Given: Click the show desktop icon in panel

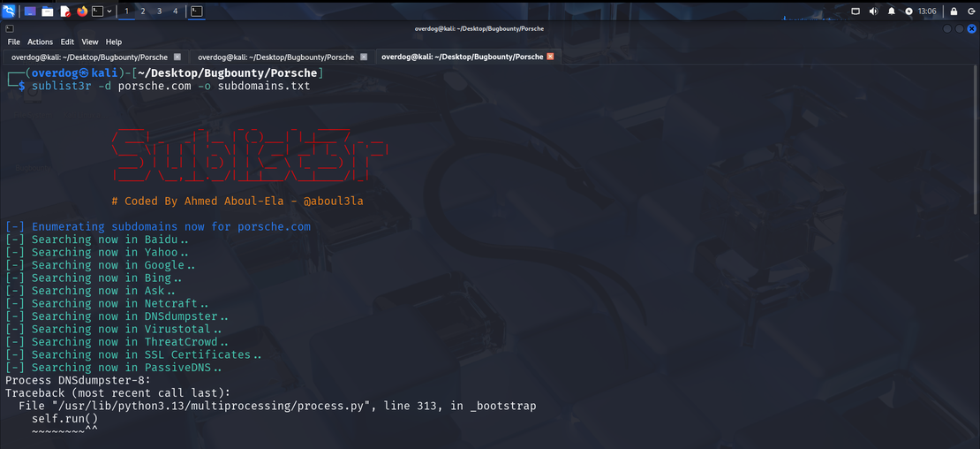Looking at the screenshot, I should (30, 11).
